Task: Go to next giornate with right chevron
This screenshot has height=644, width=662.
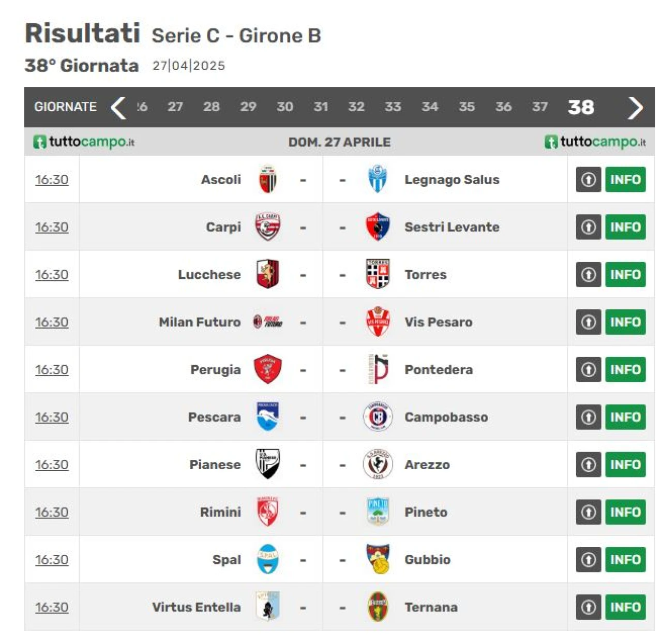Action: click(x=635, y=108)
